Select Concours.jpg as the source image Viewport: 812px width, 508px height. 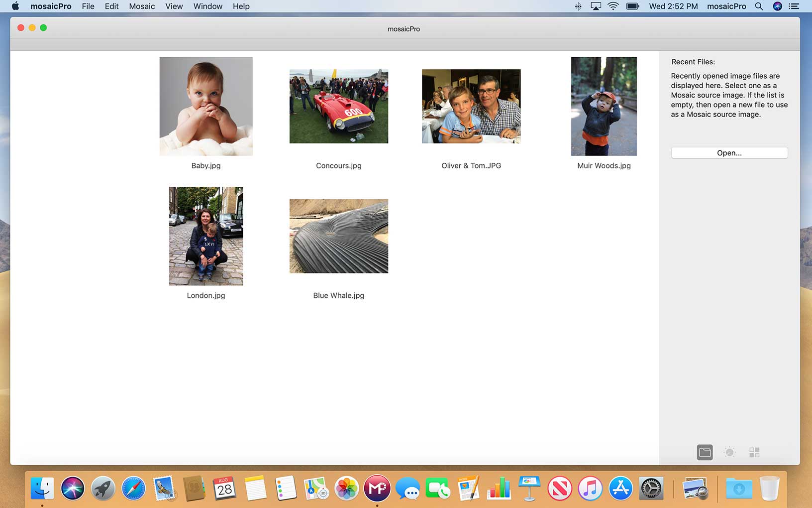338,106
